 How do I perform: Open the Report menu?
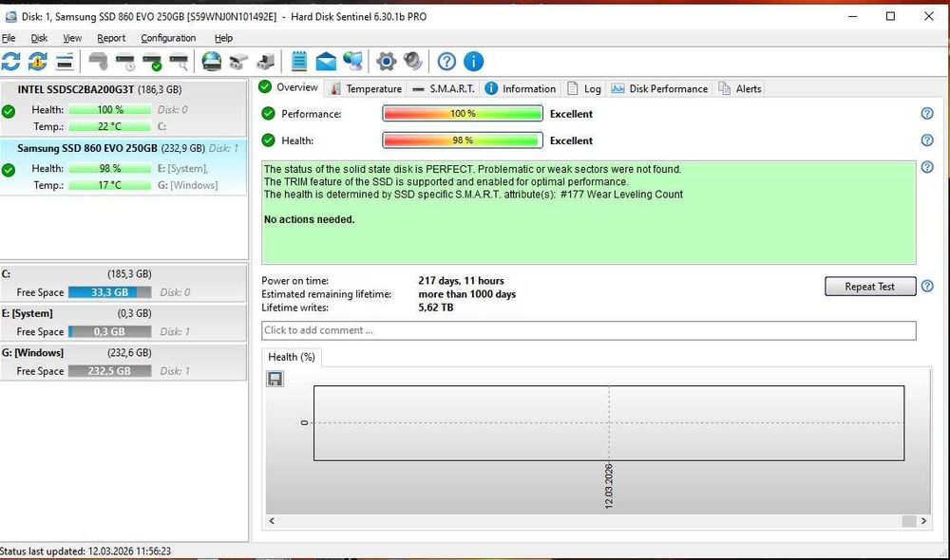(x=111, y=38)
